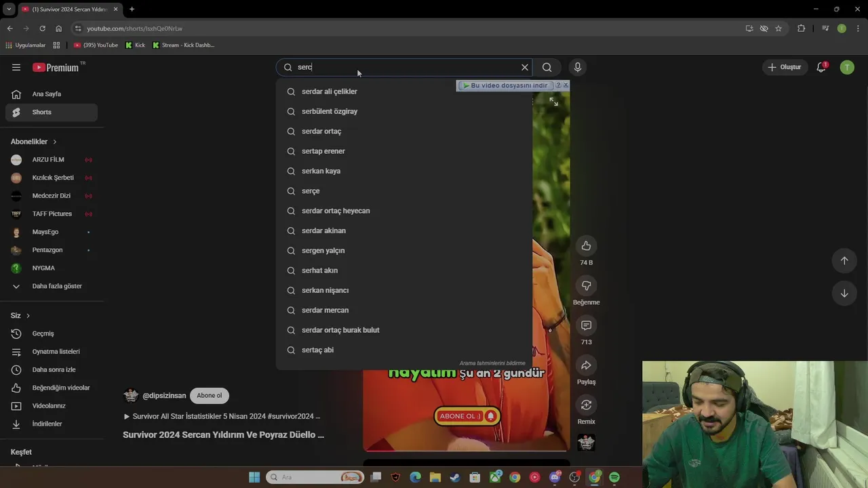Open Ana Sayfa in the sidebar
Image resolution: width=868 pixels, height=488 pixels.
[x=52, y=94]
